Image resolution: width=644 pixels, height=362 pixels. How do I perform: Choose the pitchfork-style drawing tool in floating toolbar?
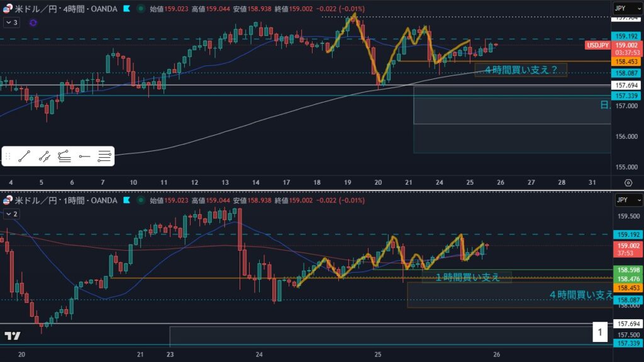tap(64, 156)
